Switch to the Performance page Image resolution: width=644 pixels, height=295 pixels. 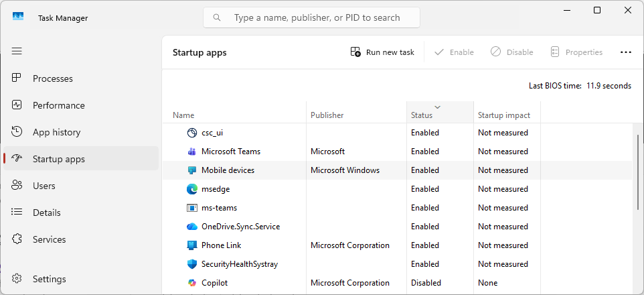coord(81,105)
